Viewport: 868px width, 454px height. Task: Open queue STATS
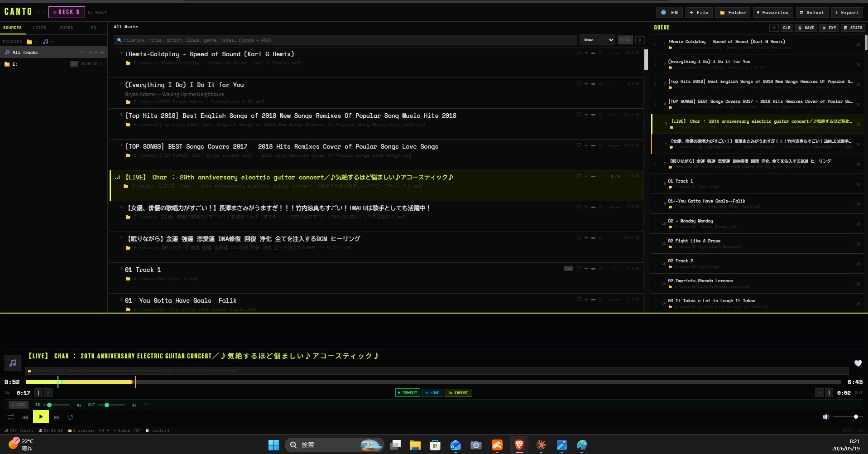853,28
